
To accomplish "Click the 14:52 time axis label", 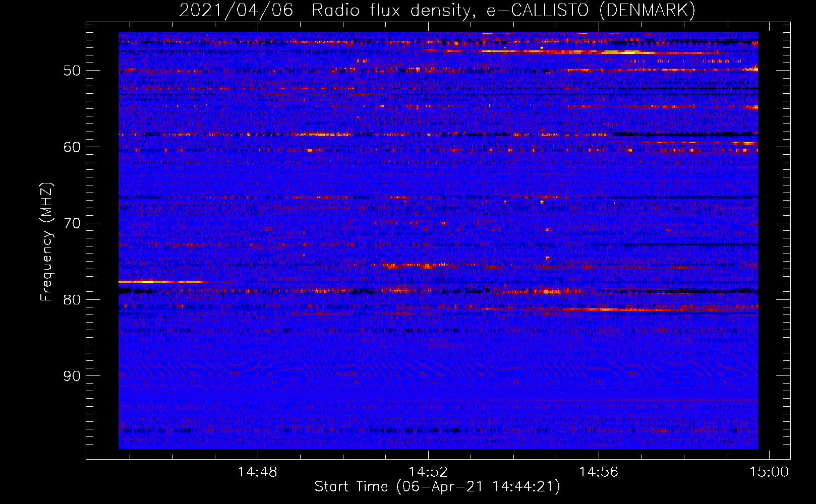I will (x=428, y=472).
